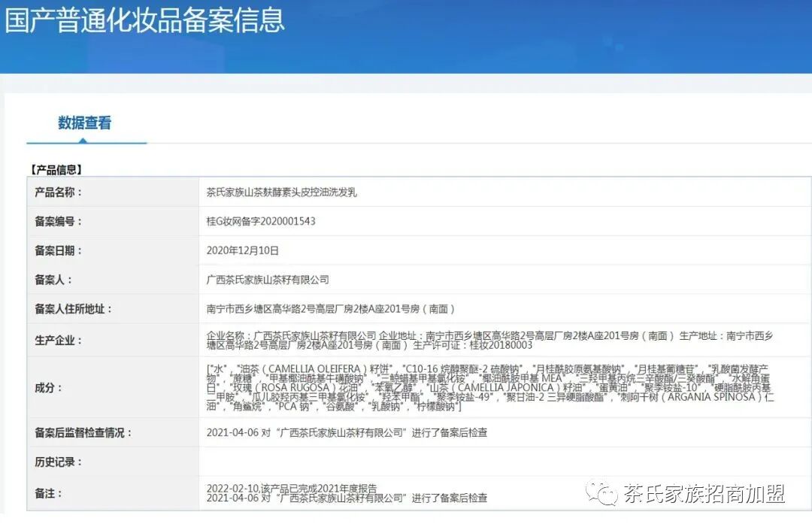Click the 备案人住所地址 row label
Screen dimensions: 812x530
tap(73, 310)
